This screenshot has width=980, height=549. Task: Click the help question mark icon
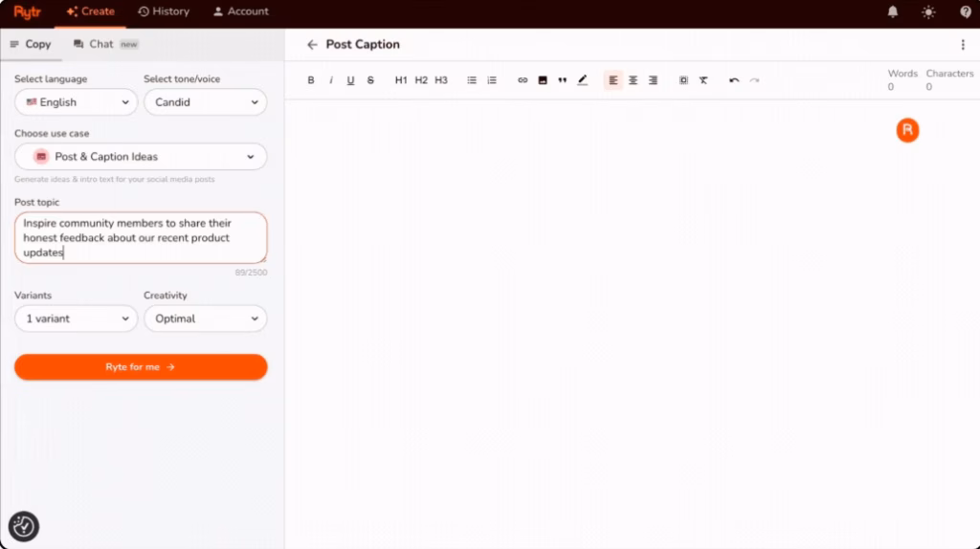(966, 11)
